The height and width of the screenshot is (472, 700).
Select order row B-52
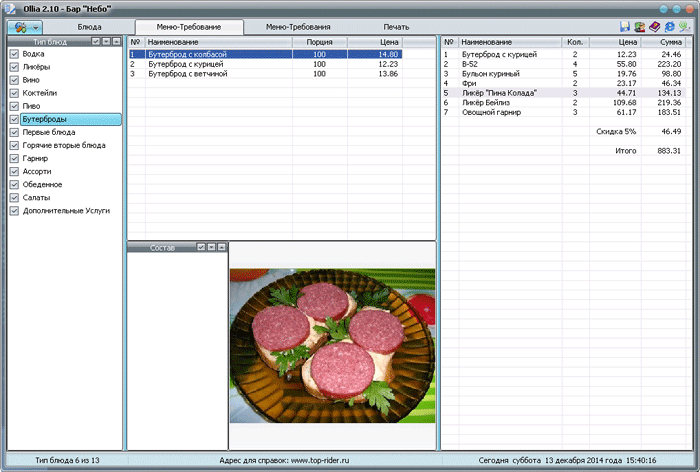point(563,64)
